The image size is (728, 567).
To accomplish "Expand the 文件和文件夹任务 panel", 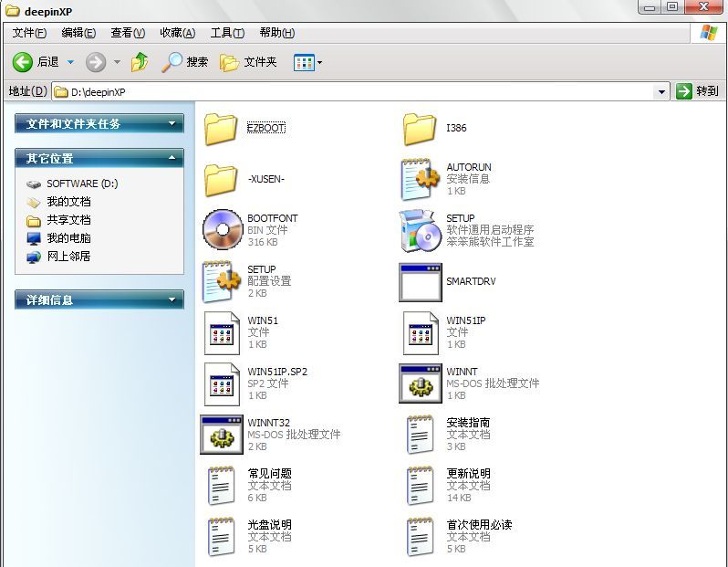I will (x=99, y=123).
